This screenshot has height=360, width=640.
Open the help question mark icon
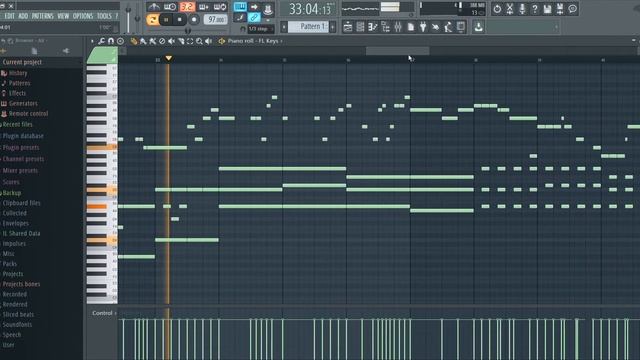click(535, 9)
